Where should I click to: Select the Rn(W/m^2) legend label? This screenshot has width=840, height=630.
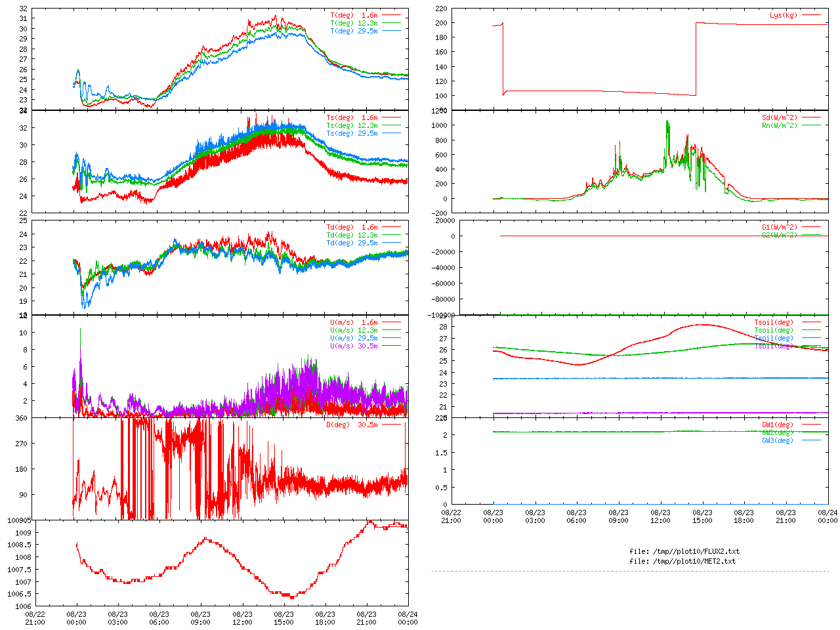click(780, 126)
